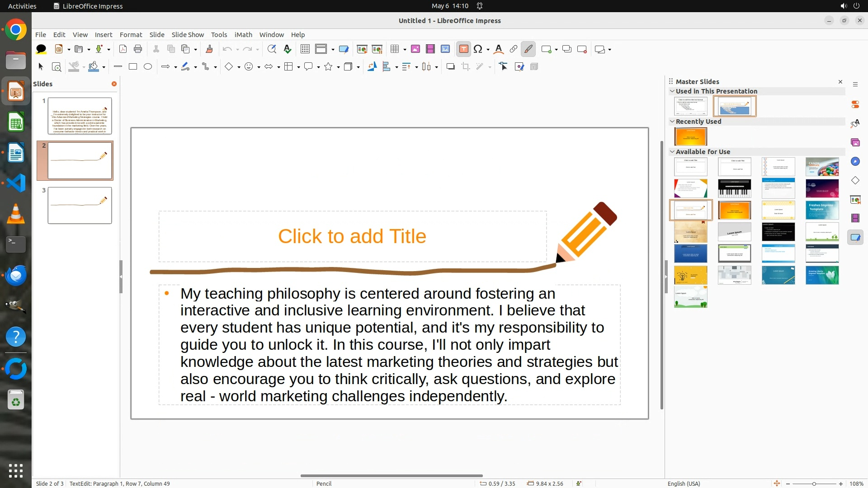Toggle the Shadow icon in drawing toolbar

click(x=450, y=67)
